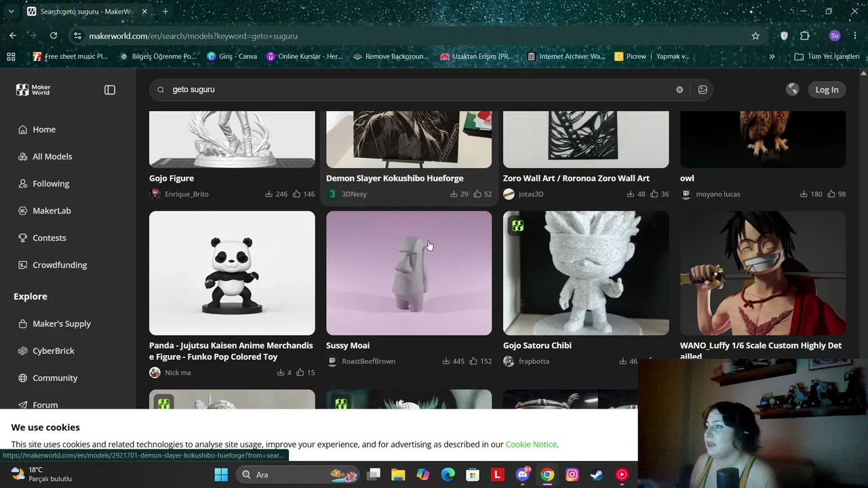The width and height of the screenshot is (868, 488).
Task: Click the Gojo Figure model title
Action: (x=172, y=178)
